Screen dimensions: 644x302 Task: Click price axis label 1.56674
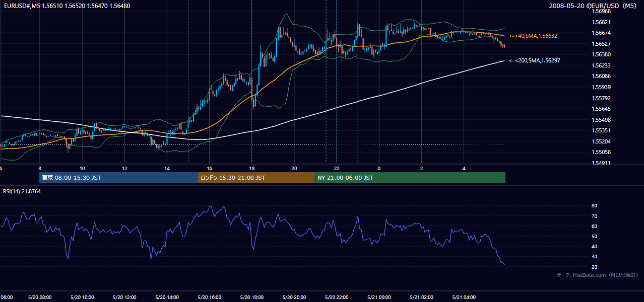tap(601, 33)
